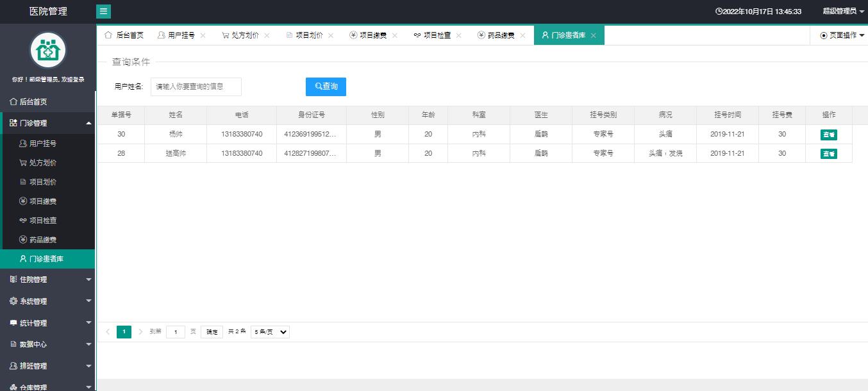
Task: Close the 门诊患者库 active tab
Action: 594,36
